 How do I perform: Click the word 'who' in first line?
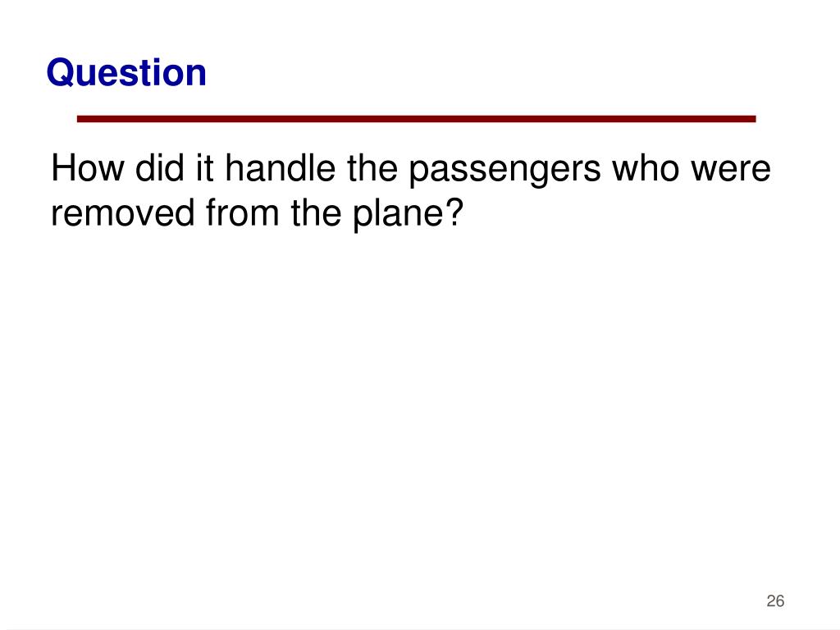646,168
